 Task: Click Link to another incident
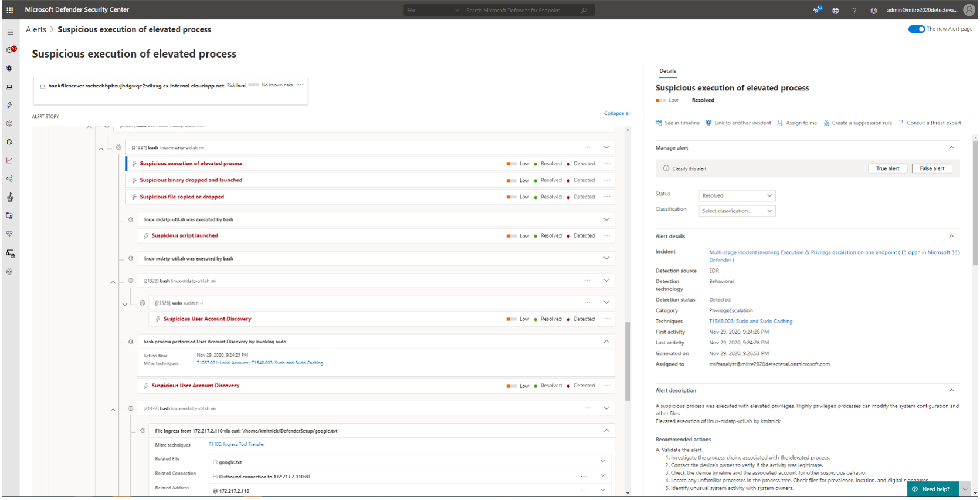[738, 123]
